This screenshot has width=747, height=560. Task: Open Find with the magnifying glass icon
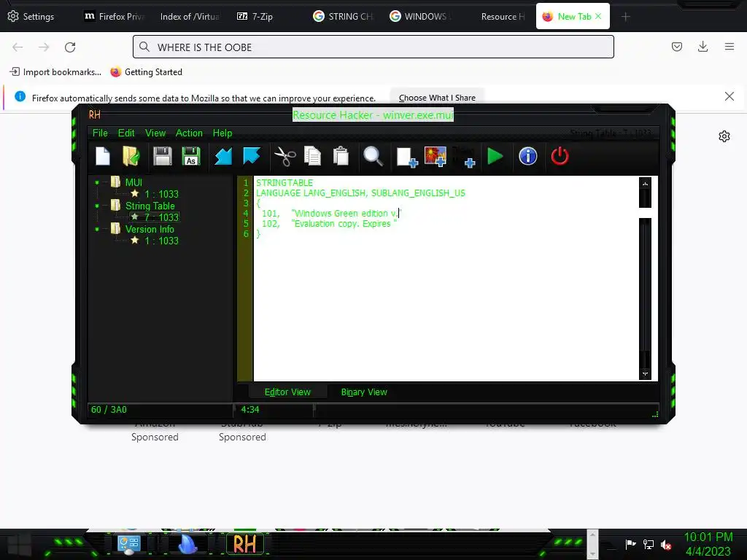coord(373,156)
